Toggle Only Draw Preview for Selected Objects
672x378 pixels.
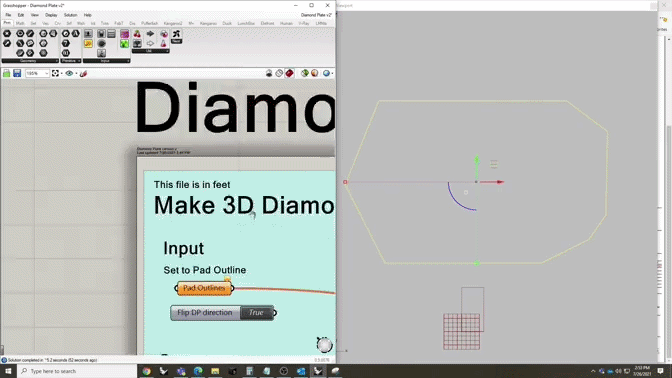coord(304,73)
